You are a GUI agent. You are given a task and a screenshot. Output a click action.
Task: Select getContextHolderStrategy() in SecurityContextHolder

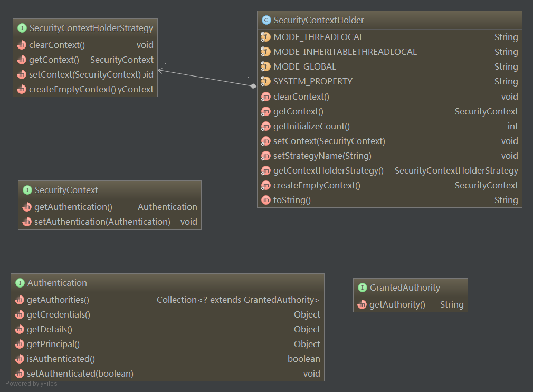coord(328,170)
